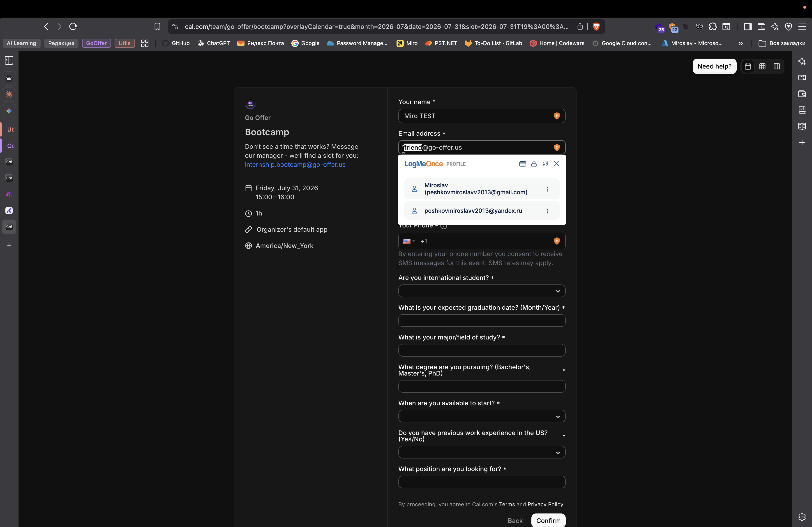The image size is (812, 527).
Task: Toggle the left sidebar panel icon
Action: tap(9, 61)
